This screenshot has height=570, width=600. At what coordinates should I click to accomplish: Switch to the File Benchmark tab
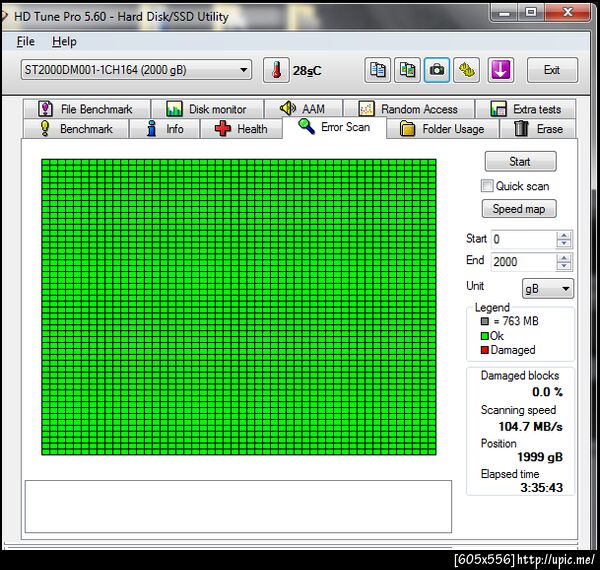point(87,109)
